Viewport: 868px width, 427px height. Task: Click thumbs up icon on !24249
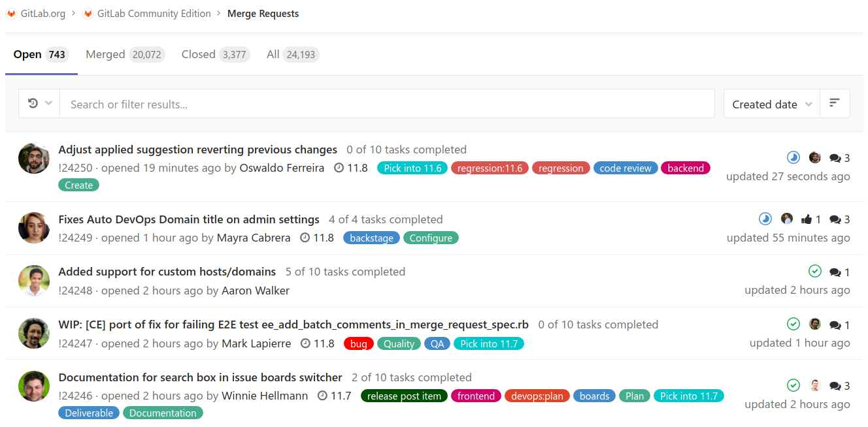click(807, 219)
